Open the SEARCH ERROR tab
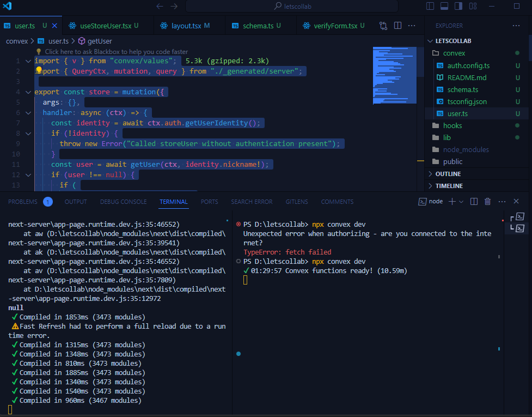This screenshot has width=532, height=417. (252, 202)
